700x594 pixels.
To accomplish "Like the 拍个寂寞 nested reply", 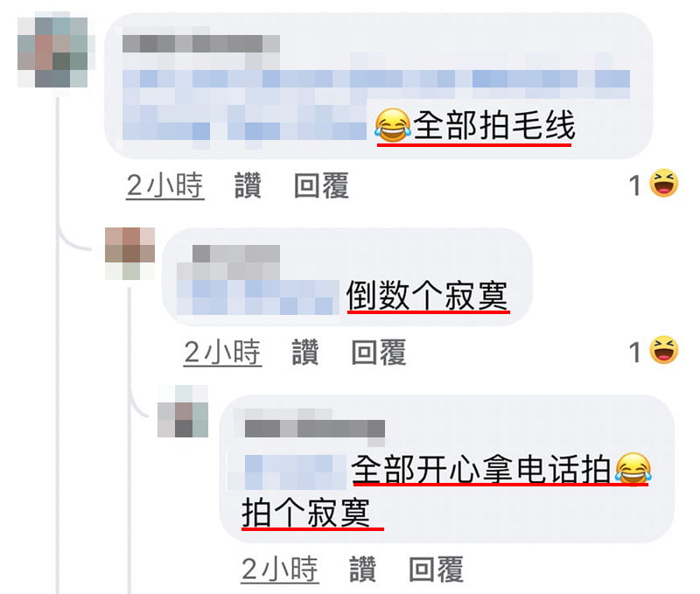I will click(x=362, y=569).
